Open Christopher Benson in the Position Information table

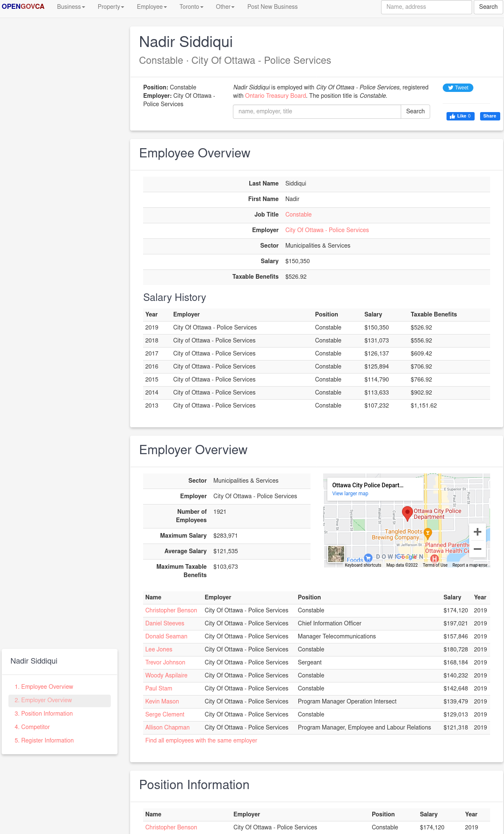pyautogui.click(x=171, y=827)
